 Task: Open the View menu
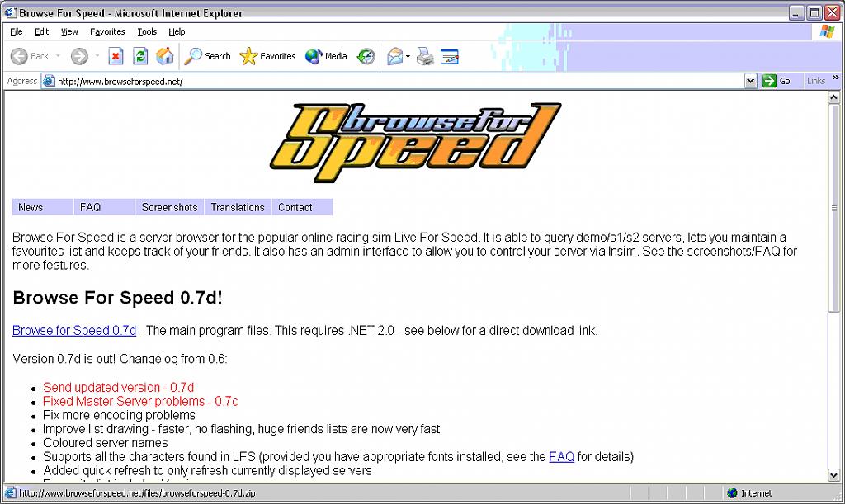[x=69, y=32]
